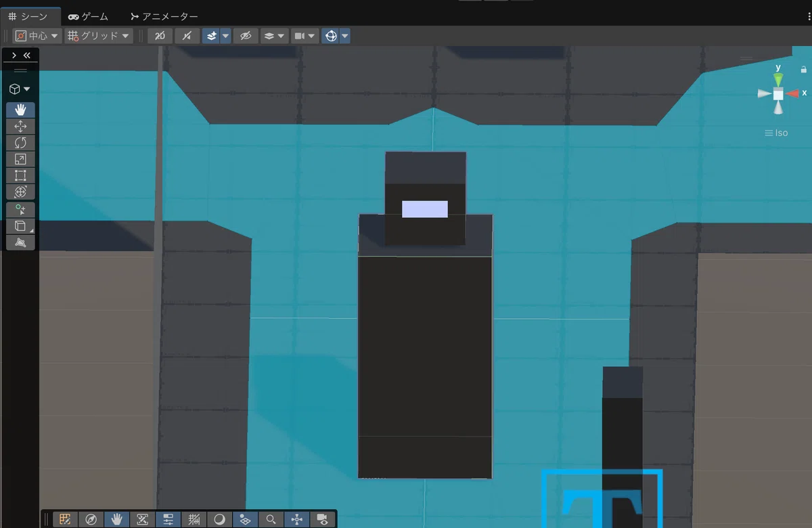Click the cube tool below the transform tools
This screenshot has width=812, height=528.
pyautogui.click(x=20, y=226)
